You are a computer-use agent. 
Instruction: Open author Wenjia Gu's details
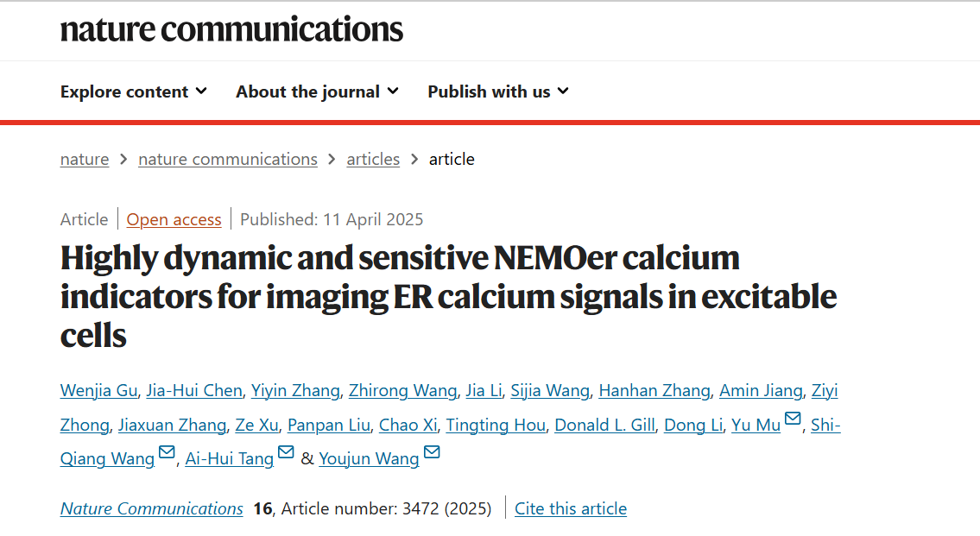(98, 390)
